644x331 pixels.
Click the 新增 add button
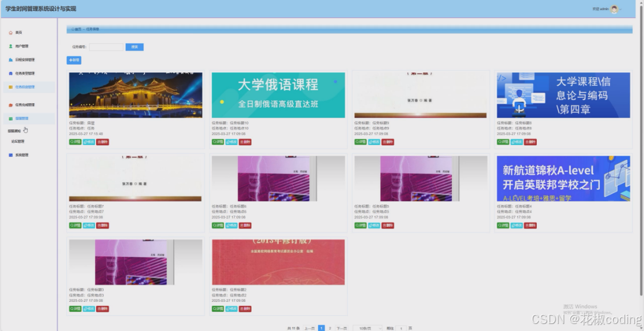pyautogui.click(x=74, y=60)
